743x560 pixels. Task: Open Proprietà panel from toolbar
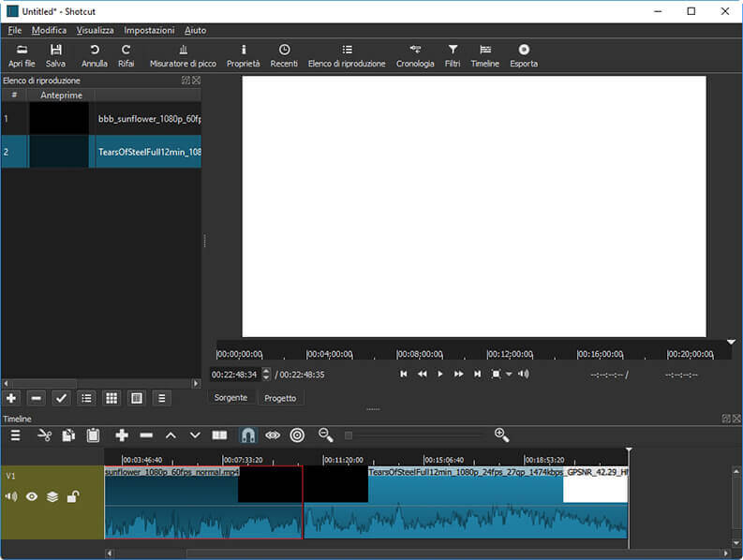click(x=243, y=55)
